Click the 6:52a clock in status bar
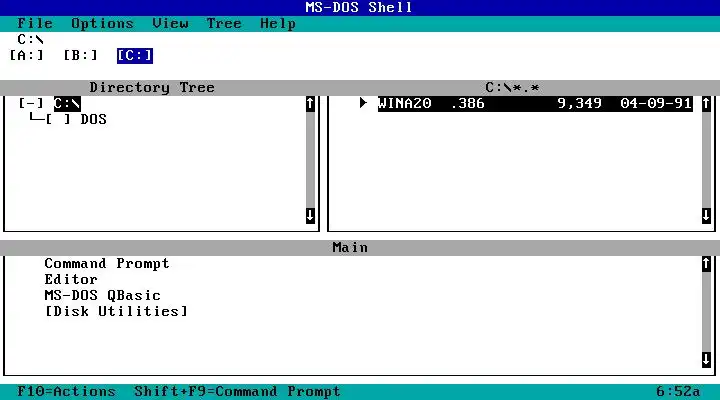The height and width of the screenshot is (400, 720). coord(678,391)
